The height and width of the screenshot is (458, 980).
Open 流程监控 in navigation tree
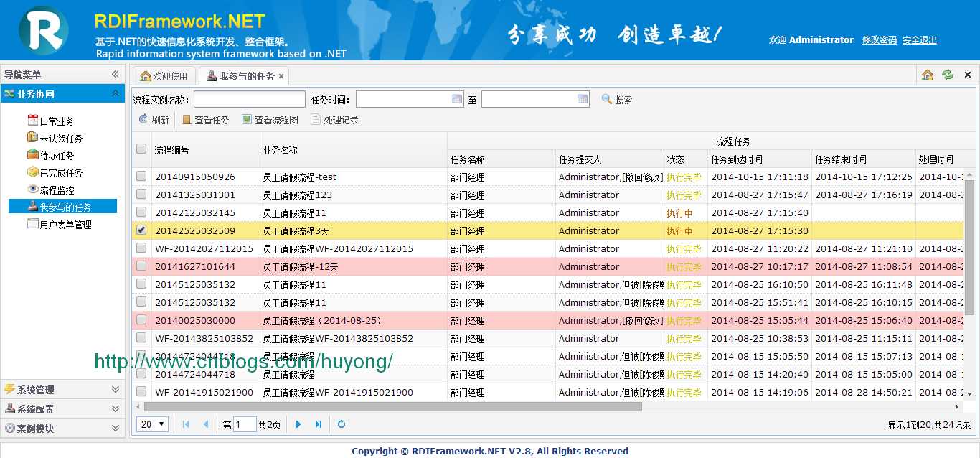(57, 190)
